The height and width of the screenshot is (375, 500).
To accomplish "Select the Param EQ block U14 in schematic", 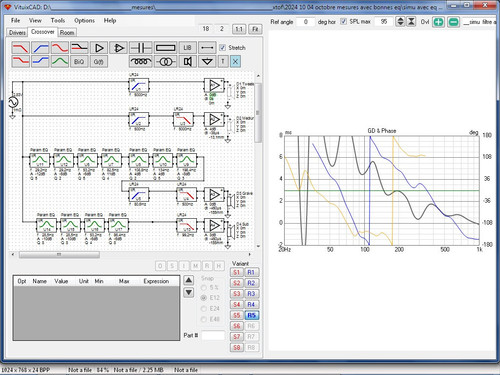I will pos(46,226).
